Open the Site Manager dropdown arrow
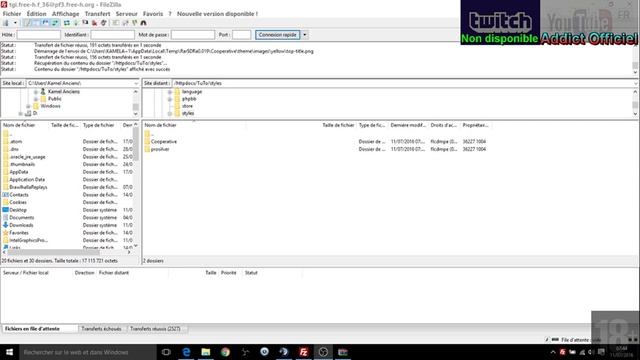640x360 pixels. 15,23
